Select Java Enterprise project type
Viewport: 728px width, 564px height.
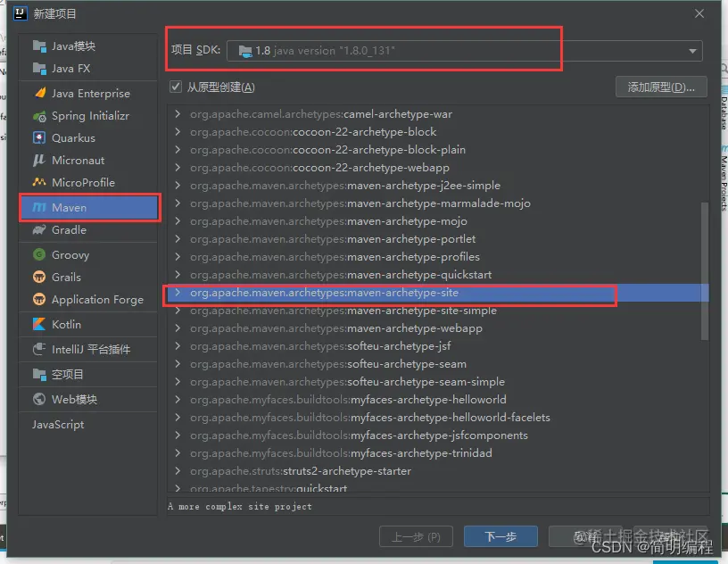[88, 93]
